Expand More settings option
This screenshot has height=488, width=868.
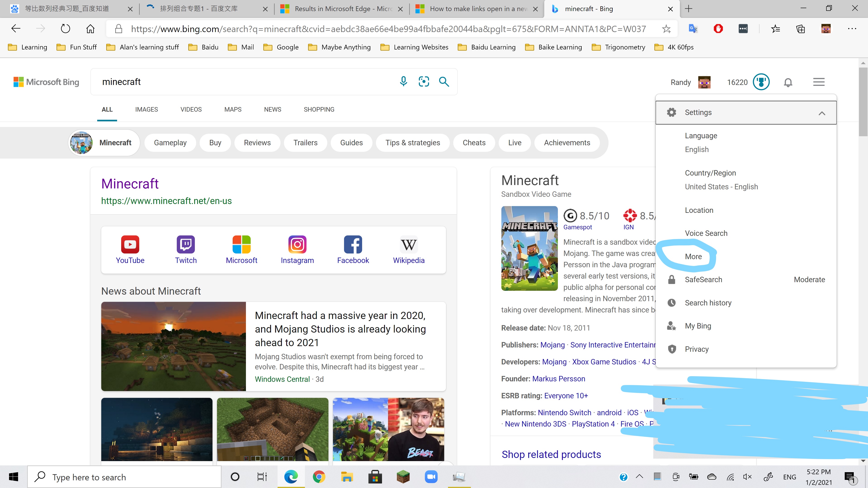(x=693, y=256)
